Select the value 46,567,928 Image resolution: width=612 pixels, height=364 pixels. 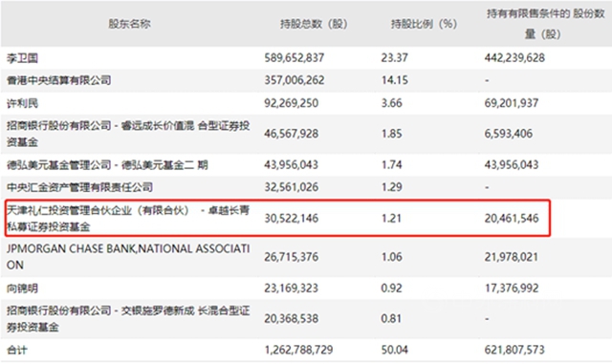tap(291, 134)
